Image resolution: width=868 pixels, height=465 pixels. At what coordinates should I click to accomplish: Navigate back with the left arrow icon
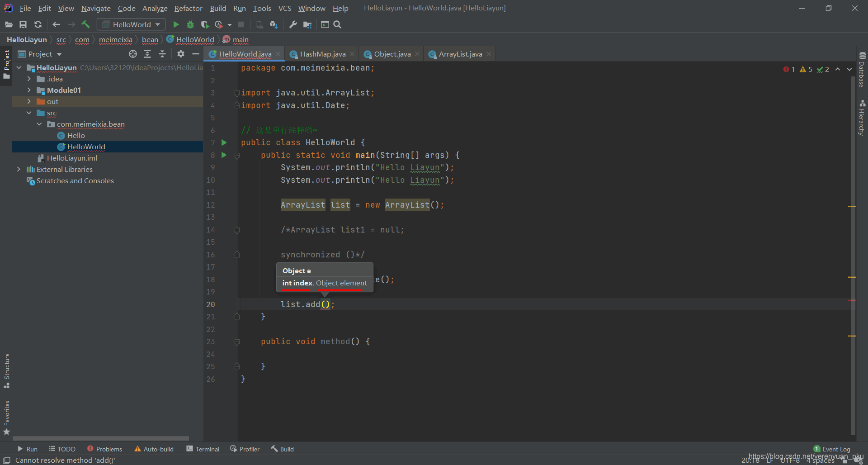coord(56,24)
